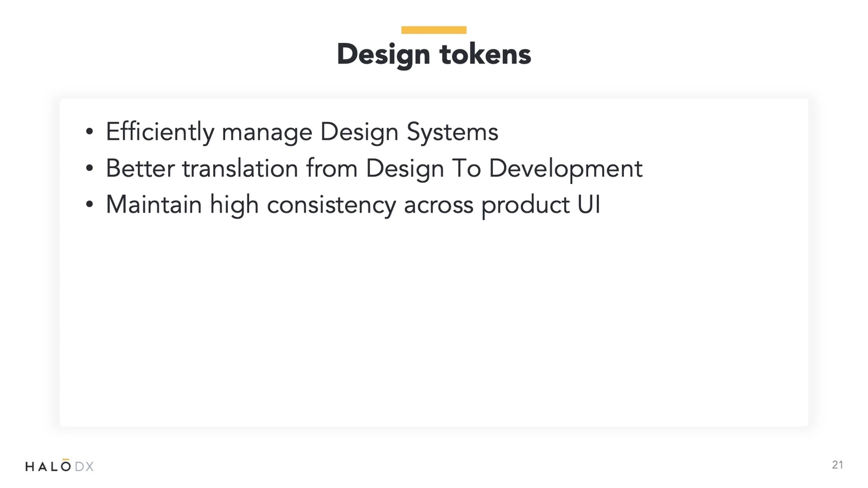
Task: Click the word "Maintain" in third bullet
Action: pyautogui.click(x=154, y=204)
